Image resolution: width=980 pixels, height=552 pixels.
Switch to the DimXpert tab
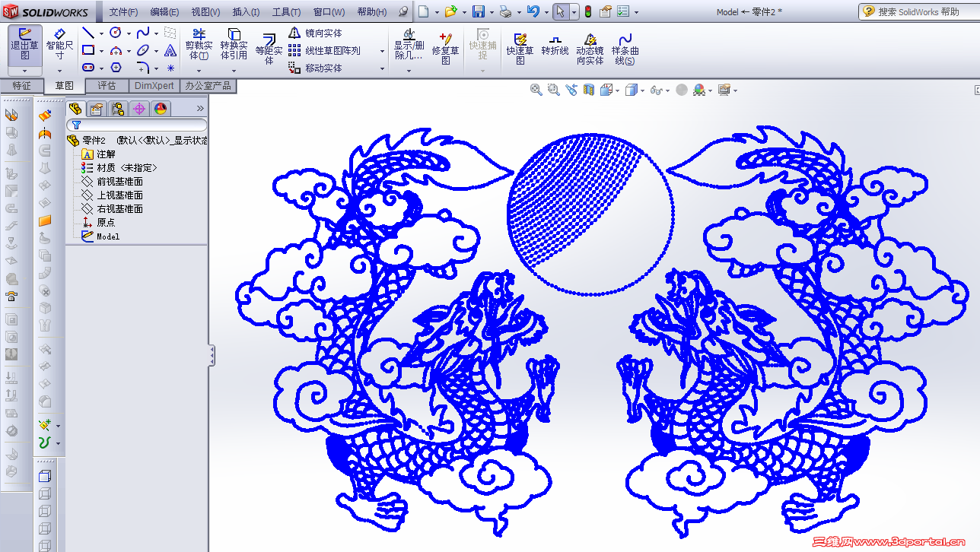154,86
